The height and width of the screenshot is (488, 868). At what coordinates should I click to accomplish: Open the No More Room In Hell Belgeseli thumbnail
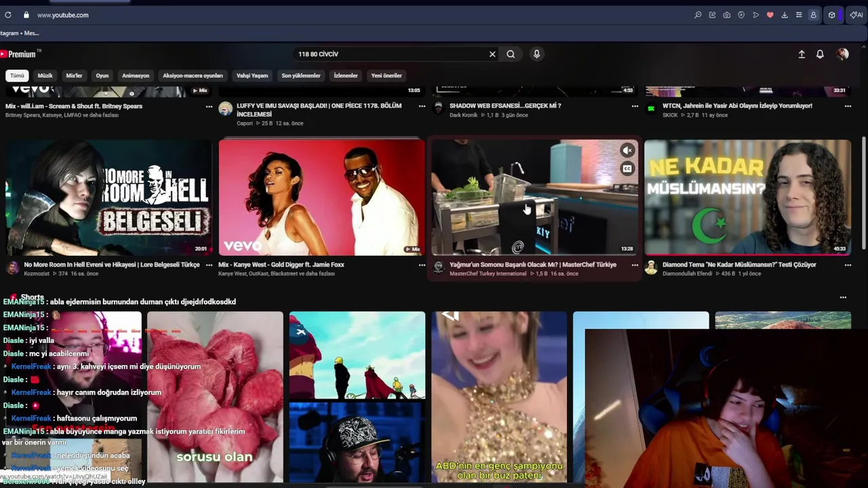coord(108,197)
